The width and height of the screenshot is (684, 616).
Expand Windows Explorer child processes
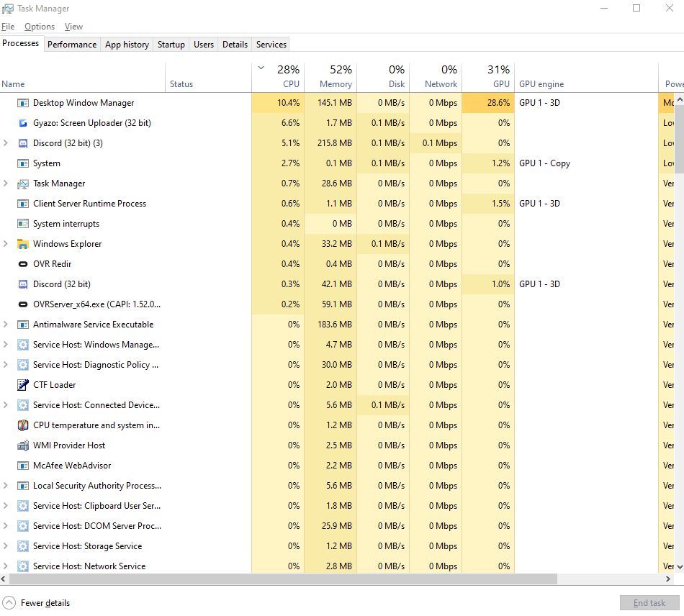point(6,244)
